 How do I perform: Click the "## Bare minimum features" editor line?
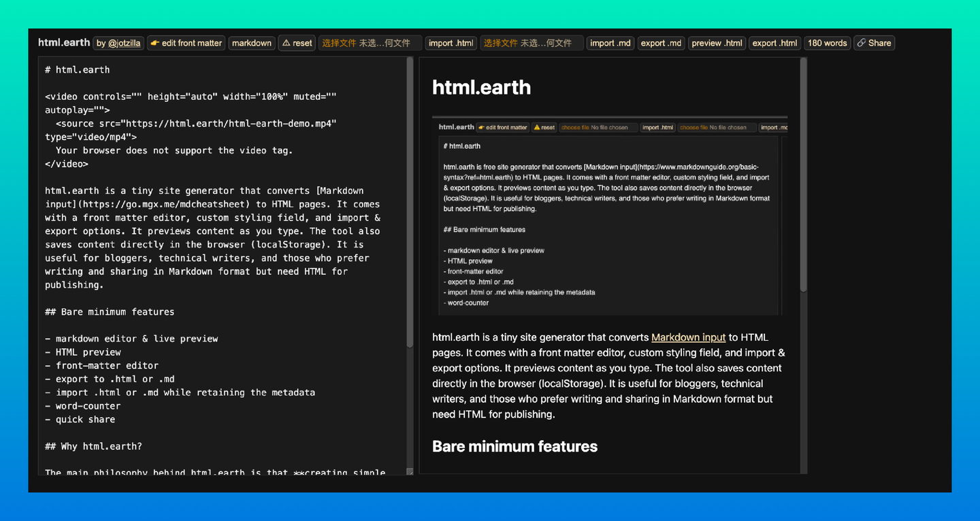(110, 312)
